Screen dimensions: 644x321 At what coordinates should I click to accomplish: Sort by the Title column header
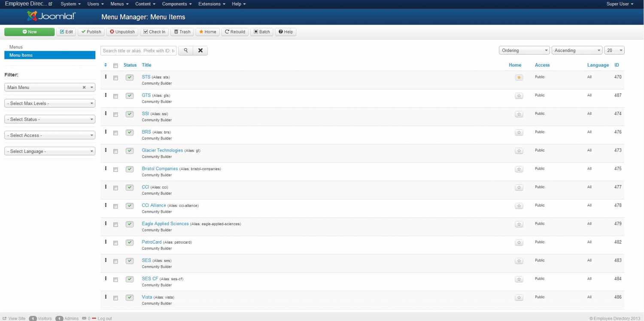click(x=146, y=65)
